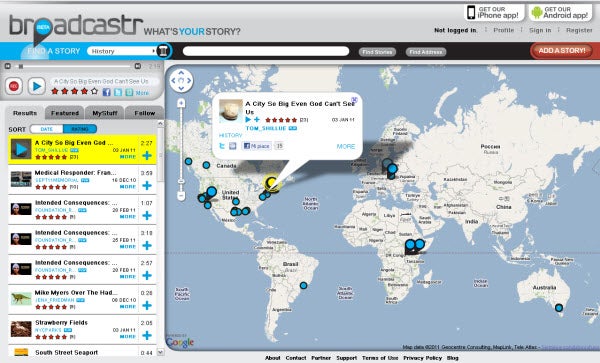The height and width of the screenshot is (363, 600).
Task: Tweet story from popup Twitter icon
Action: click(222, 146)
